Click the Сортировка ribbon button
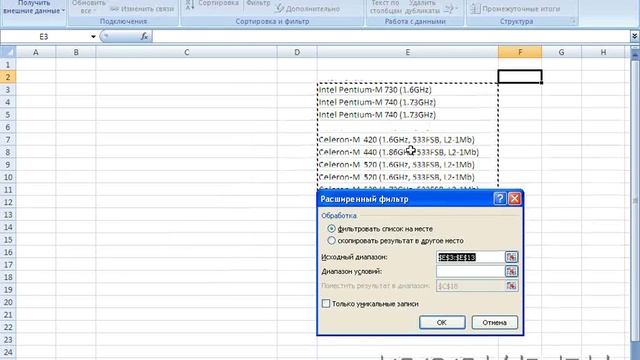The height and width of the screenshot is (360, 640). pos(218,4)
